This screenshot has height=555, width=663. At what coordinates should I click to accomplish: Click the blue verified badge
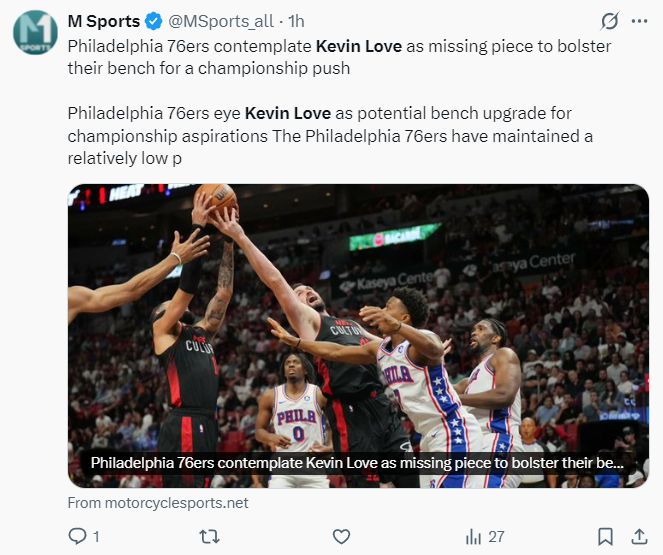(153, 21)
